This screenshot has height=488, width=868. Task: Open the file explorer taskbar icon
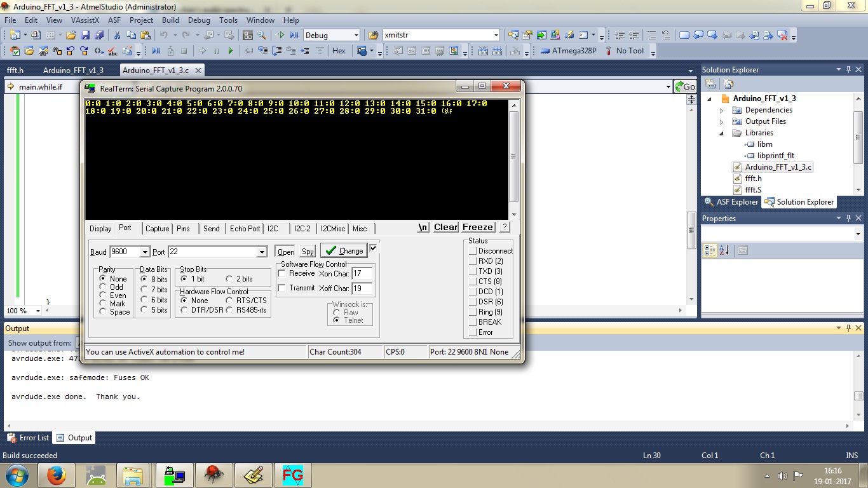click(133, 475)
